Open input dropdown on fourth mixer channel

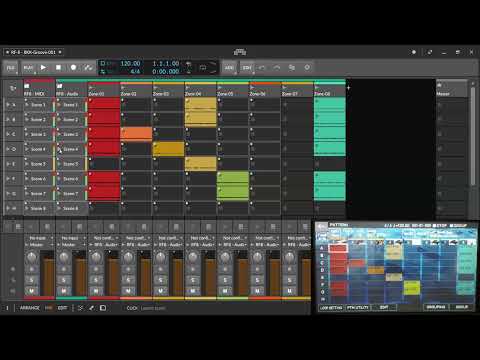click(x=136, y=238)
